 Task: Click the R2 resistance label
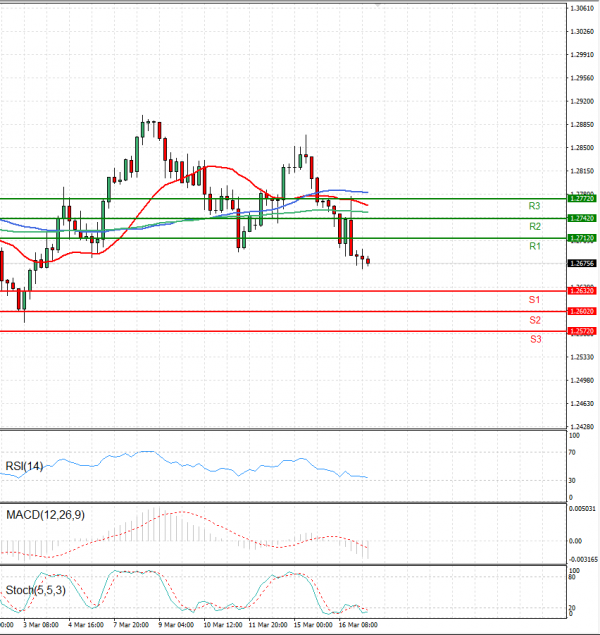[x=535, y=226]
